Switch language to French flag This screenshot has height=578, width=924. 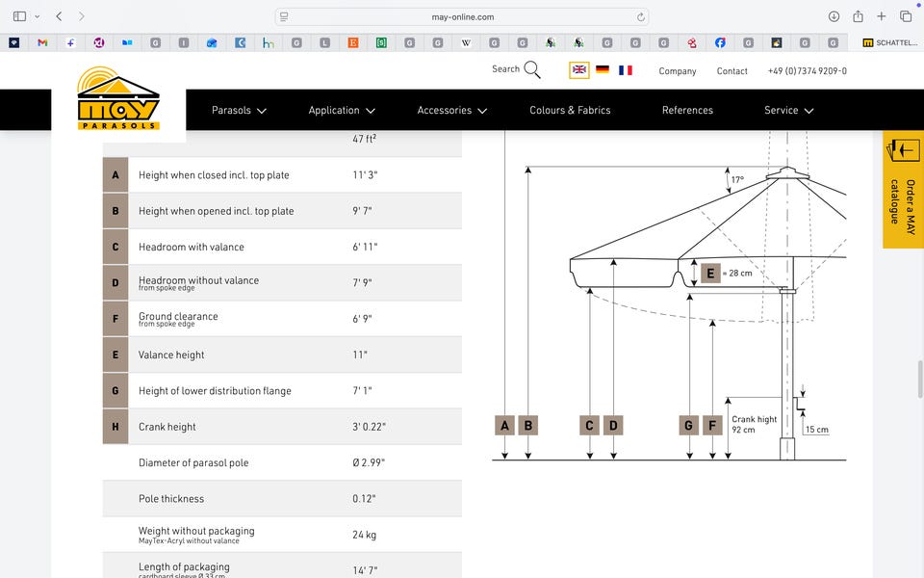tap(626, 70)
